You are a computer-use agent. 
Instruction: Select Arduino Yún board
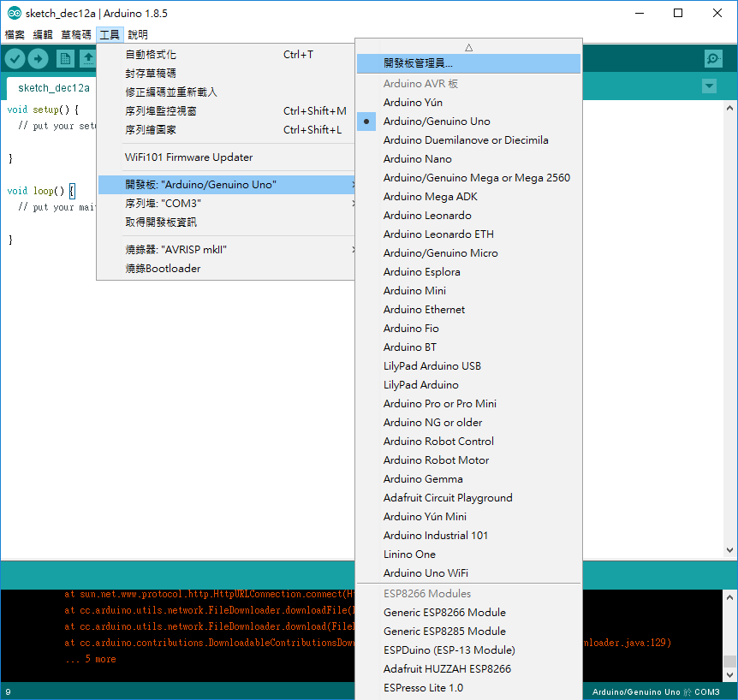pos(469,103)
